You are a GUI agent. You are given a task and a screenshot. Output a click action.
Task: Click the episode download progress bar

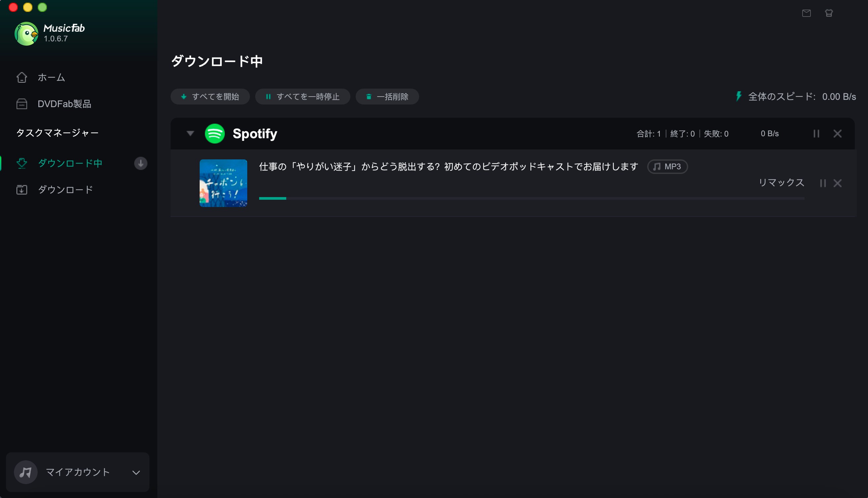pyautogui.click(x=532, y=198)
